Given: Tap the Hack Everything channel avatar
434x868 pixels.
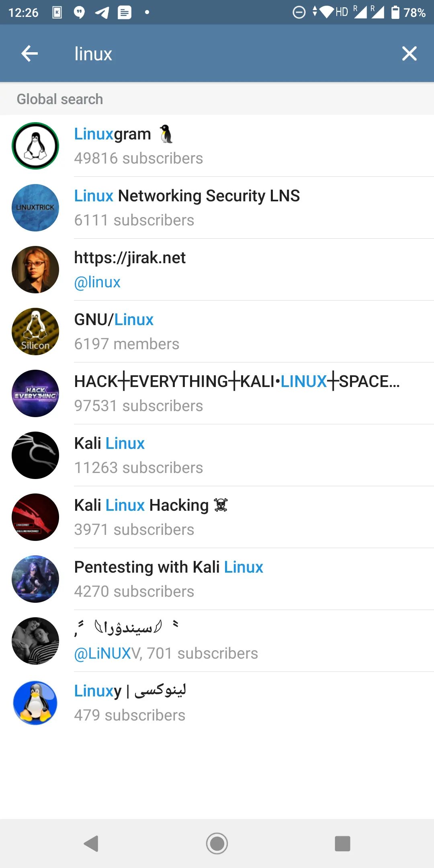Looking at the screenshot, I should (35, 393).
